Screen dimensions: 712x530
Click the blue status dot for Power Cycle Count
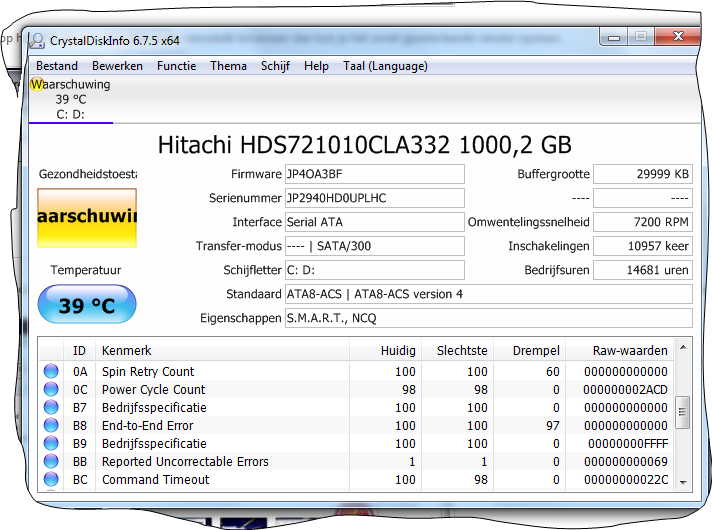pyautogui.click(x=51, y=389)
